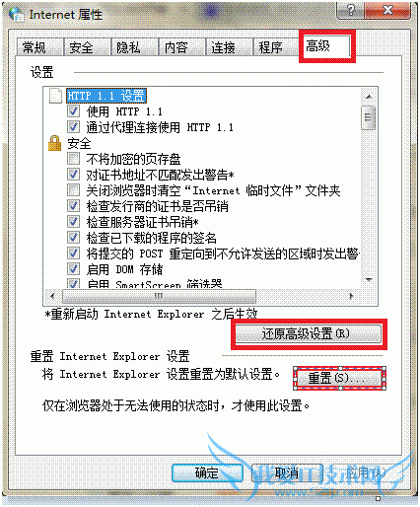Click the list's scroll up arrow

coord(369,97)
